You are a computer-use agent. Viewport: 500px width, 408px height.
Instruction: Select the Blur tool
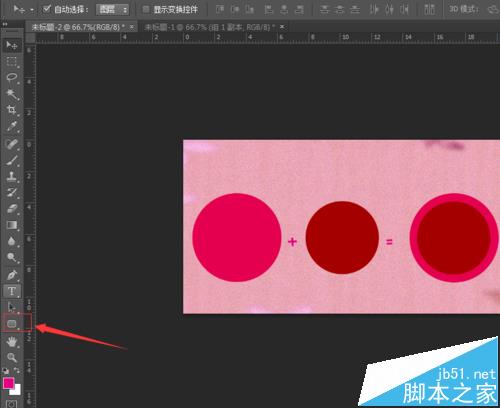(12, 241)
